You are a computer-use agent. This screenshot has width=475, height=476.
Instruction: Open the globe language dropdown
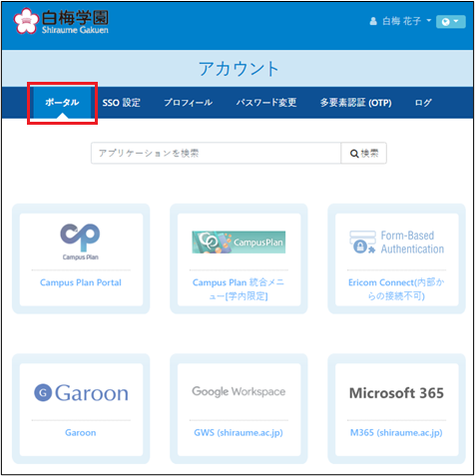451,22
